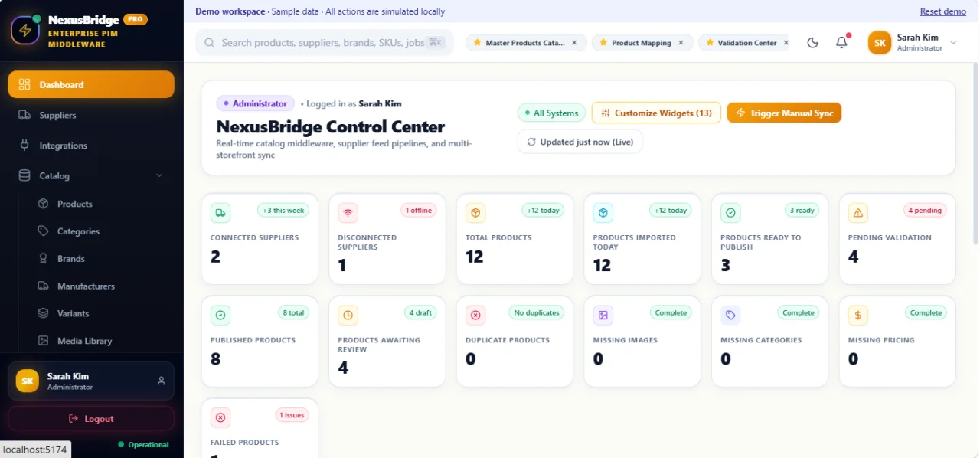The width and height of the screenshot is (980, 458).
Task: Click the Missing Pricing dollar icon
Action: tap(857, 315)
